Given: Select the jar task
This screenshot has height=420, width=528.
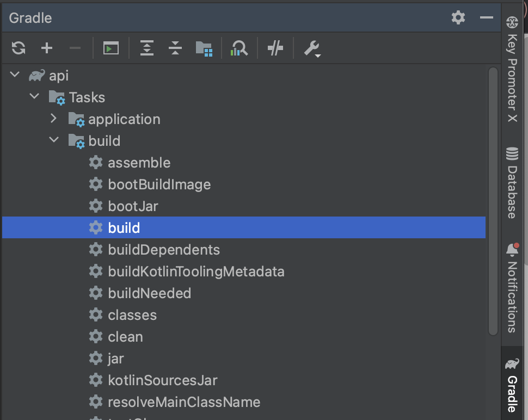Looking at the screenshot, I should 244,359.
